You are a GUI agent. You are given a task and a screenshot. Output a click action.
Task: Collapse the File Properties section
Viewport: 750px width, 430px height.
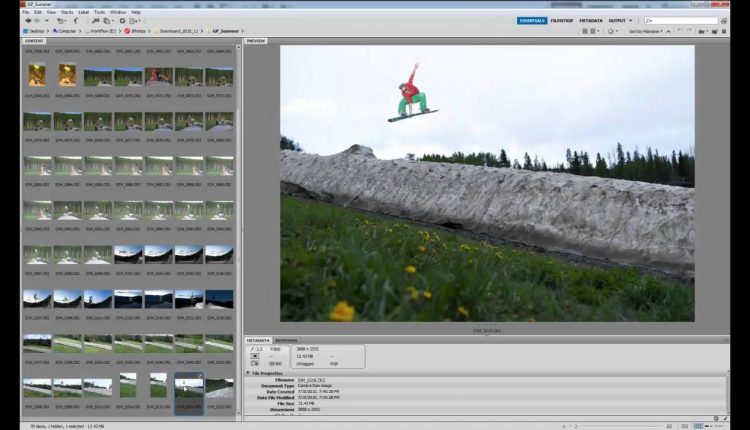tap(248, 373)
